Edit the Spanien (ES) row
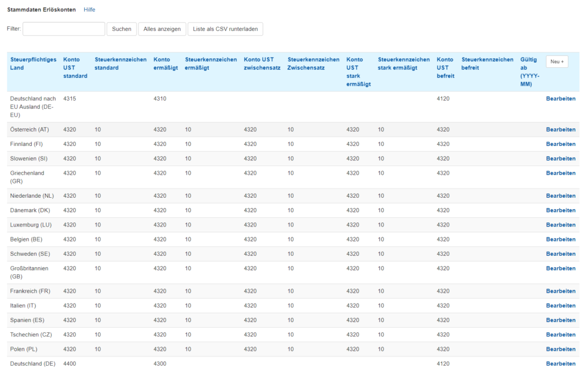588x376 pixels. coord(560,320)
